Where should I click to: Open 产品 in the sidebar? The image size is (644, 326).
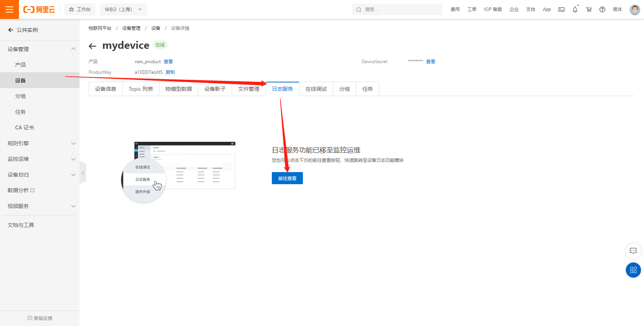click(x=40, y=65)
